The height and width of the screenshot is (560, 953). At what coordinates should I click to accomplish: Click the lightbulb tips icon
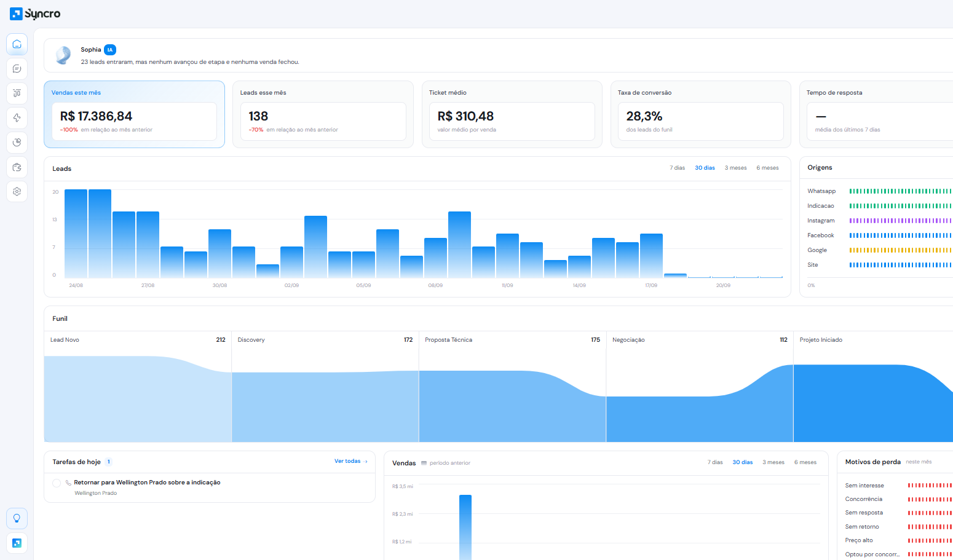pos(17,518)
